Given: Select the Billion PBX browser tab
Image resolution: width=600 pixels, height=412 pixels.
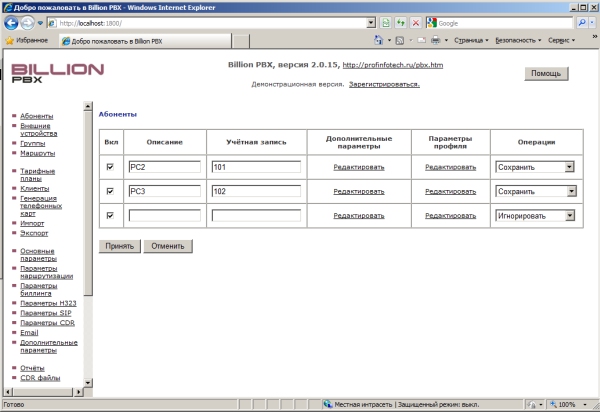Looking at the screenshot, I should [145, 41].
